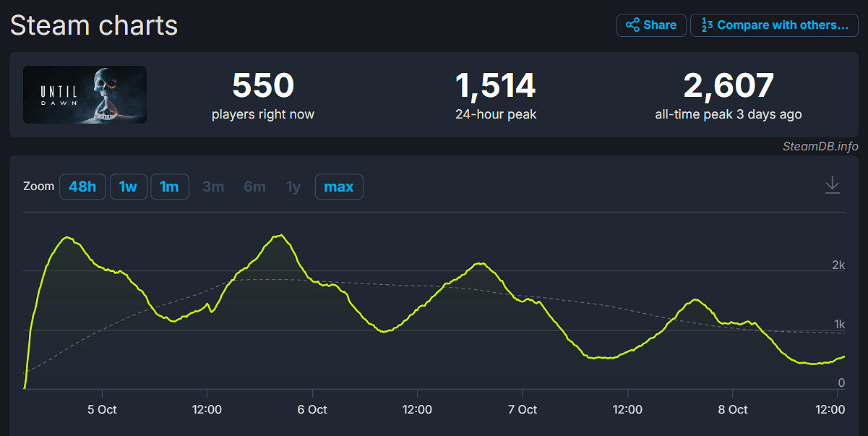Viewport: 868px width, 436px height.
Task: Choose the max zoom range
Action: pos(338,187)
